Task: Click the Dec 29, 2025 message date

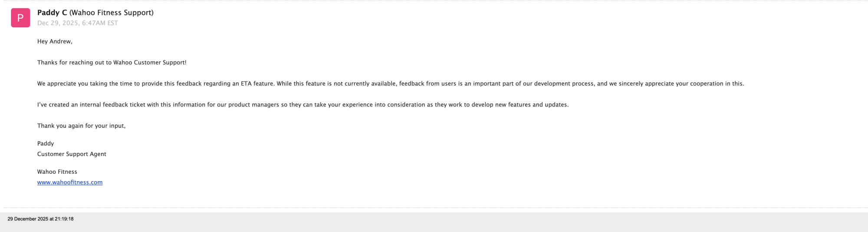Action: [77, 23]
